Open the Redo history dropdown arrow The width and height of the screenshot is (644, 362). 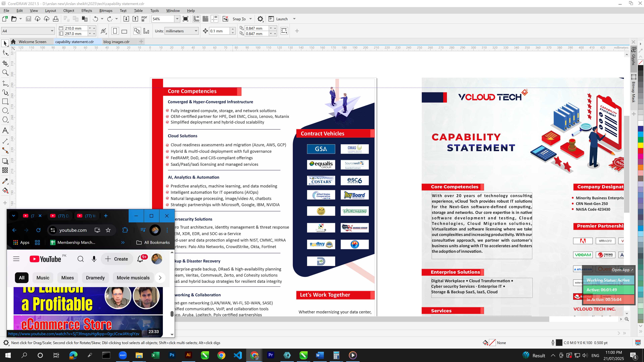[x=117, y=19]
